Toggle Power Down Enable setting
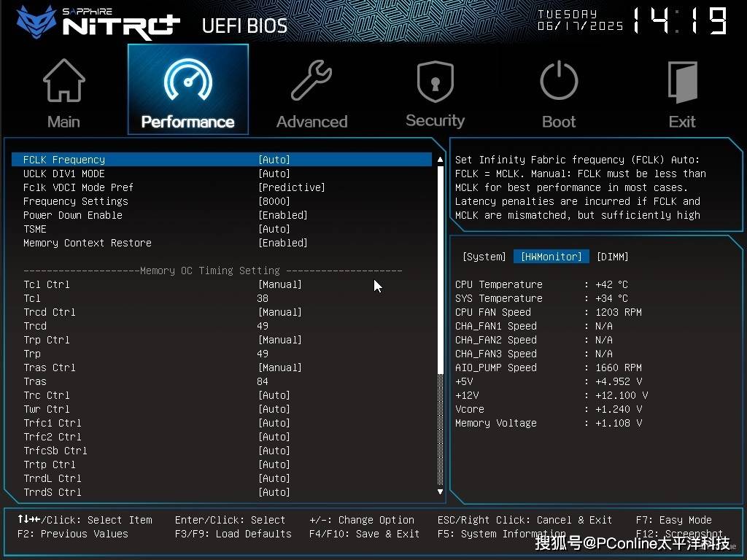 pos(282,215)
